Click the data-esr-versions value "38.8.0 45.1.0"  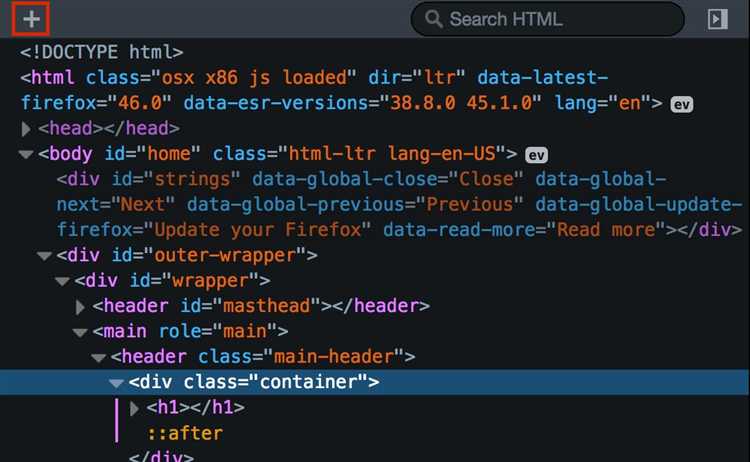[x=461, y=103]
